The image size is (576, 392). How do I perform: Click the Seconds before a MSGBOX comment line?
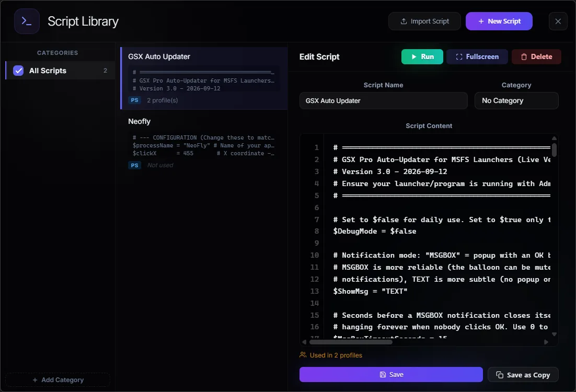[442, 315]
